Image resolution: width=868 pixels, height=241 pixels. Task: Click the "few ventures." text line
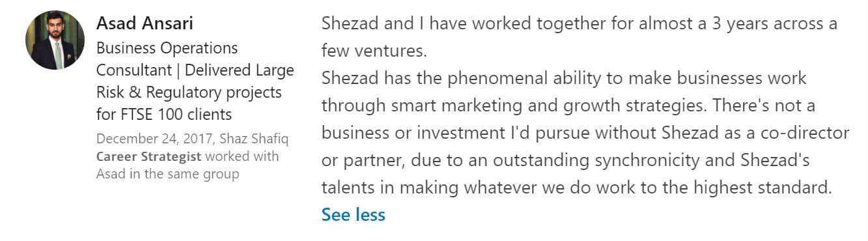(x=374, y=50)
